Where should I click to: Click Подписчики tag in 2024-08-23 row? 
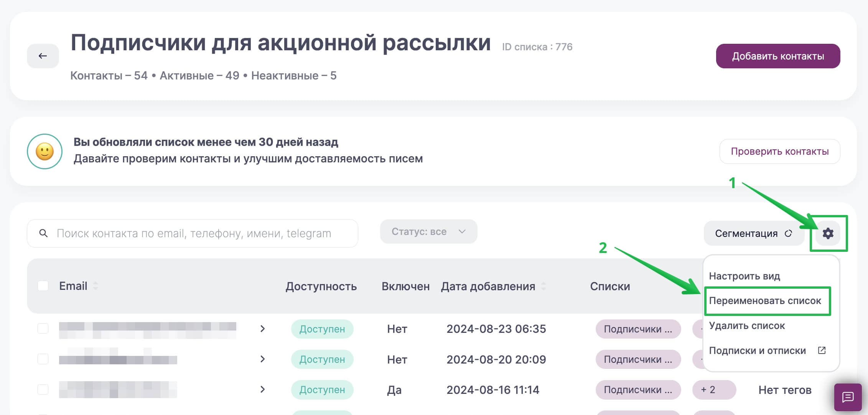click(638, 329)
